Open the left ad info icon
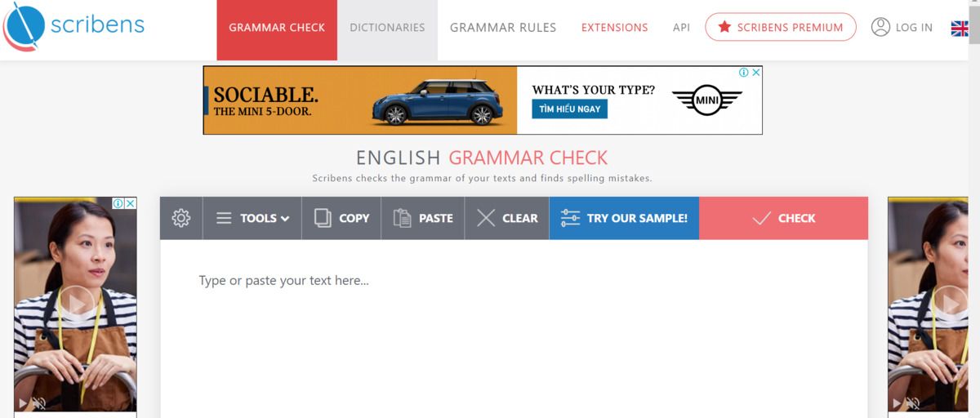 118,203
